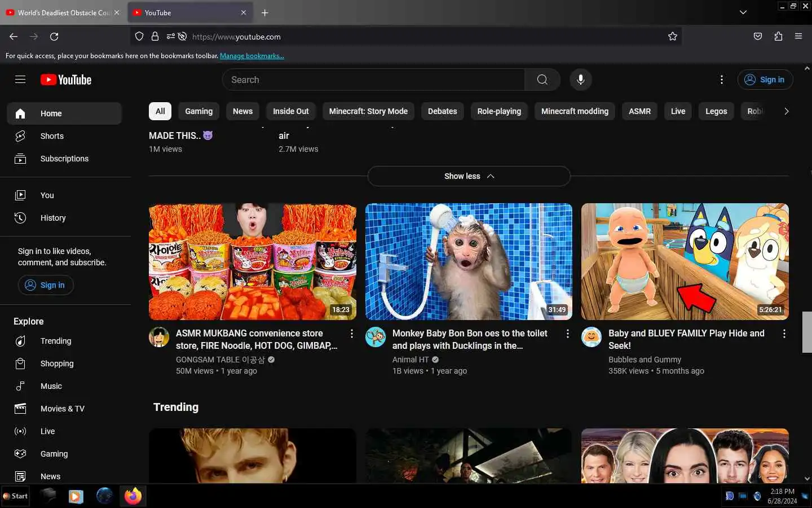This screenshot has height=508, width=812.
Task: List all tabs dropdown arrow
Action: point(743,12)
